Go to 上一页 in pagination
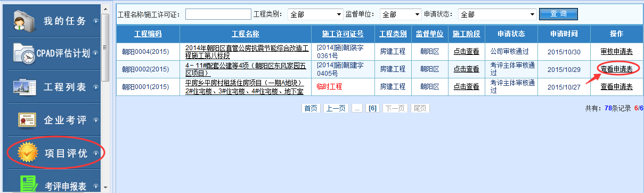This screenshot has width=644, height=193. (336, 108)
